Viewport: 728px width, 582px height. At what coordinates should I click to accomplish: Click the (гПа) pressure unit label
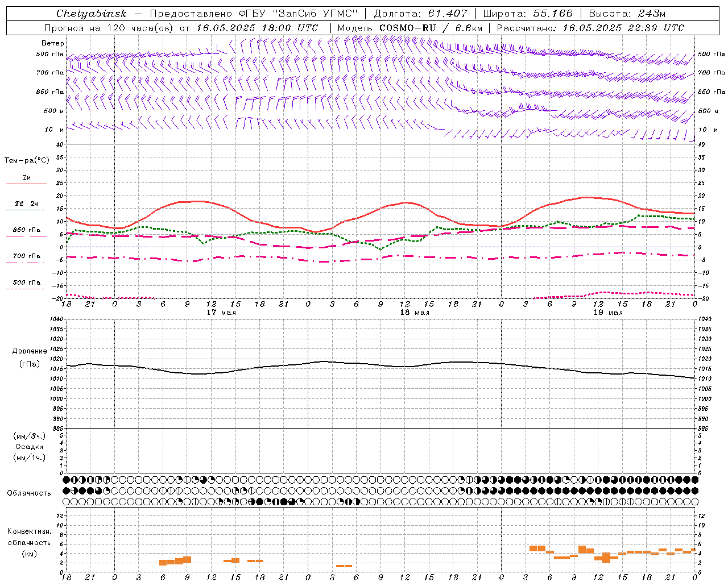(x=30, y=364)
